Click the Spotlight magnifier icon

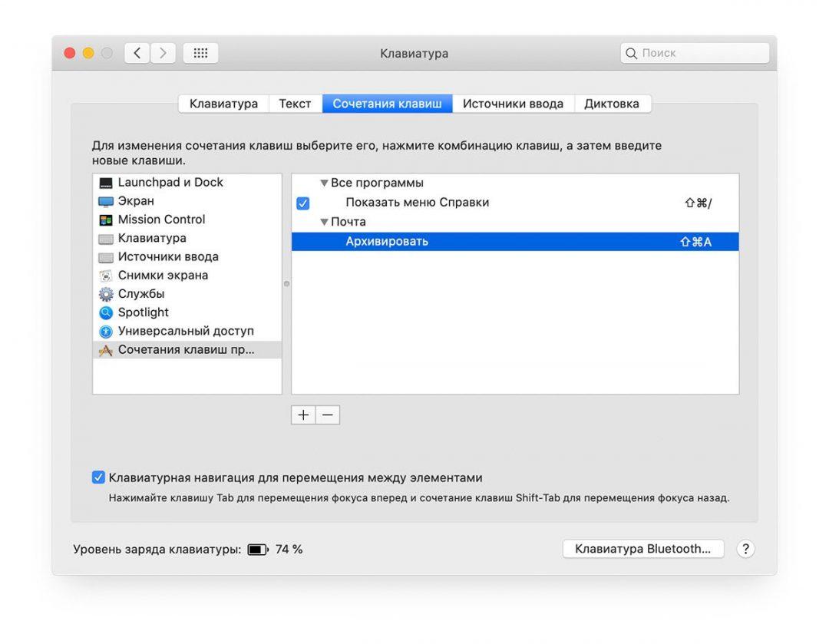point(105,312)
